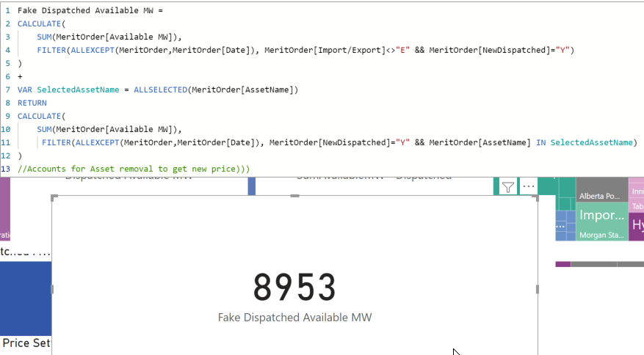Click ALLEXCEPT function on line 11

98,142
